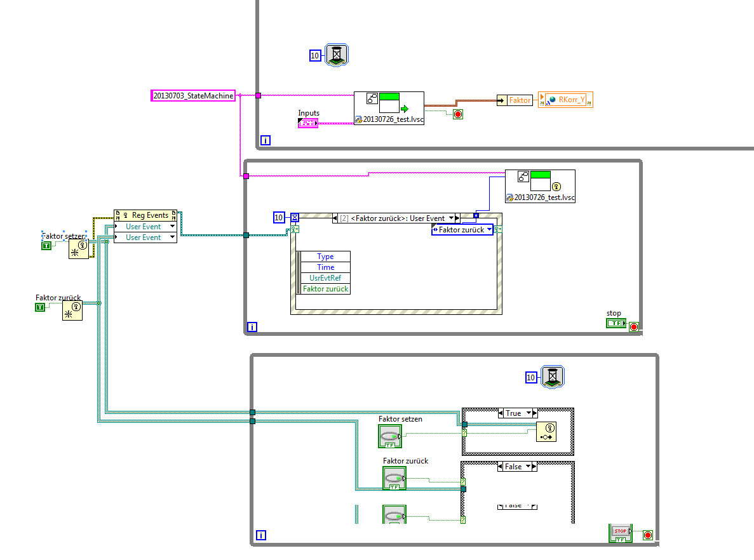Image resolution: width=754 pixels, height=560 pixels.
Task: Select the UsrEvtRef event data item
Action: [x=325, y=278]
